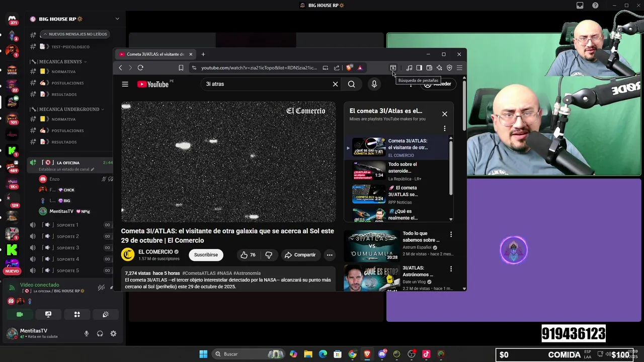This screenshot has width=644, height=362.
Task: Toggle Discord camera video button
Action: pos(20,314)
